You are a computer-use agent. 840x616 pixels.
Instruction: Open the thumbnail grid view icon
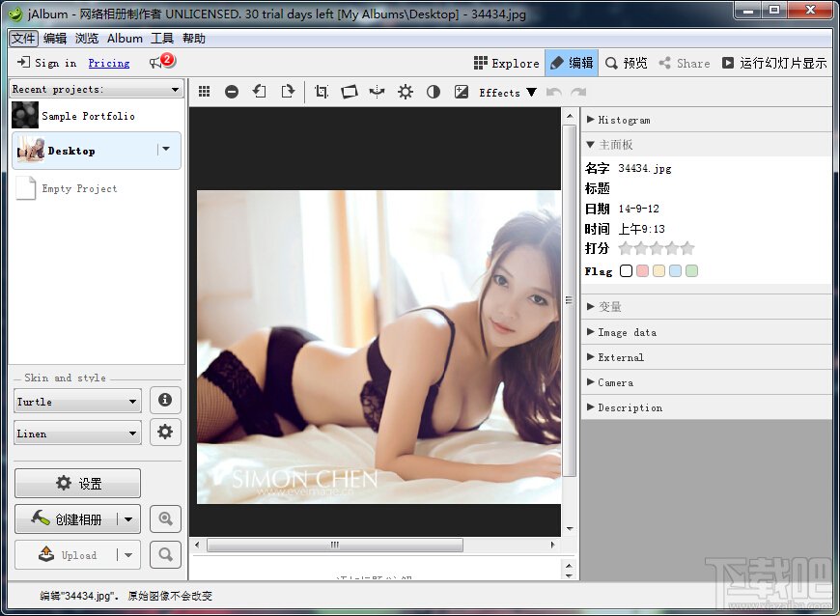point(204,92)
